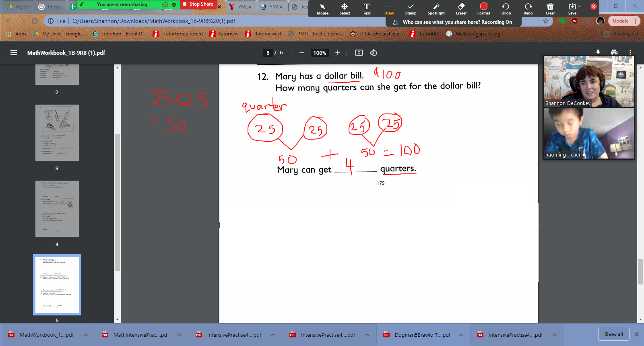Select page 5 thumbnail

(57, 285)
